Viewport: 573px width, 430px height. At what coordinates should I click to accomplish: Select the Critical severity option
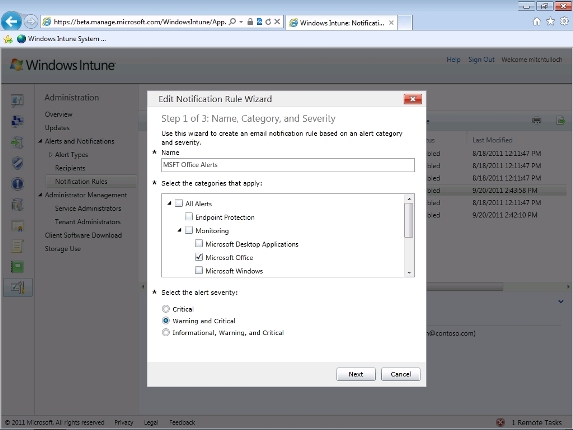click(166, 309)
